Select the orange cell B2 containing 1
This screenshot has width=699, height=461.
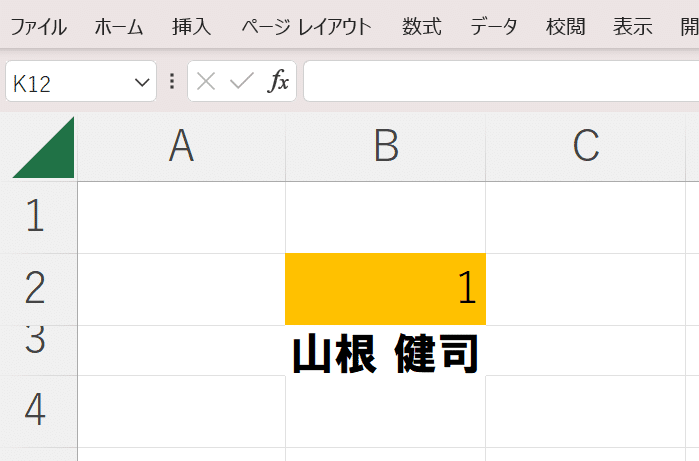[x=386, y=289]
